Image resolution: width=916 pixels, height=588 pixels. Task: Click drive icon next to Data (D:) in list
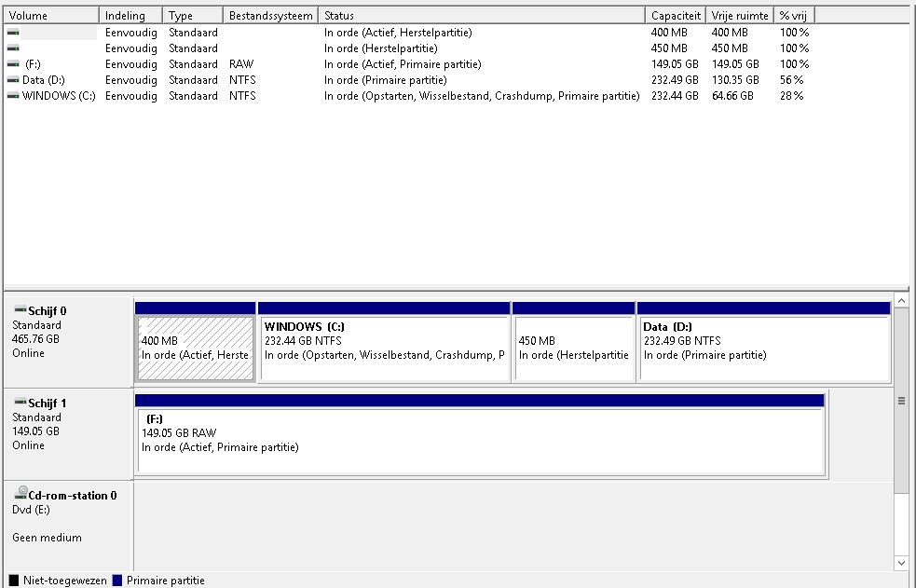click(13, 80)
